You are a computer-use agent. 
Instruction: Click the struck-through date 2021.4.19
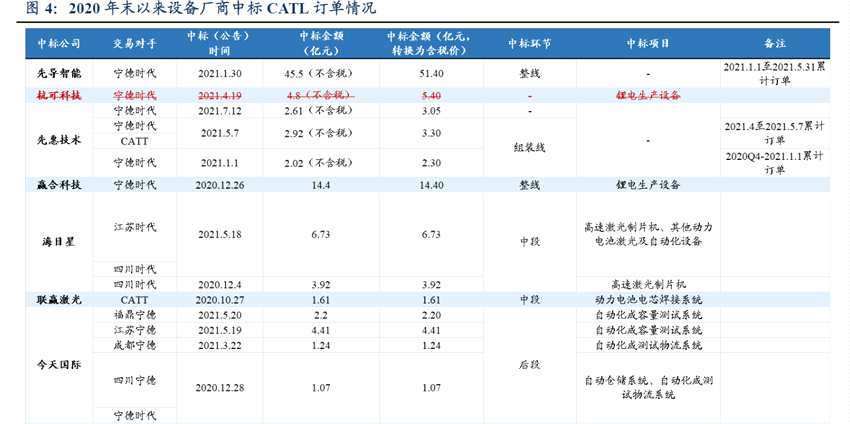pos(220,95)
